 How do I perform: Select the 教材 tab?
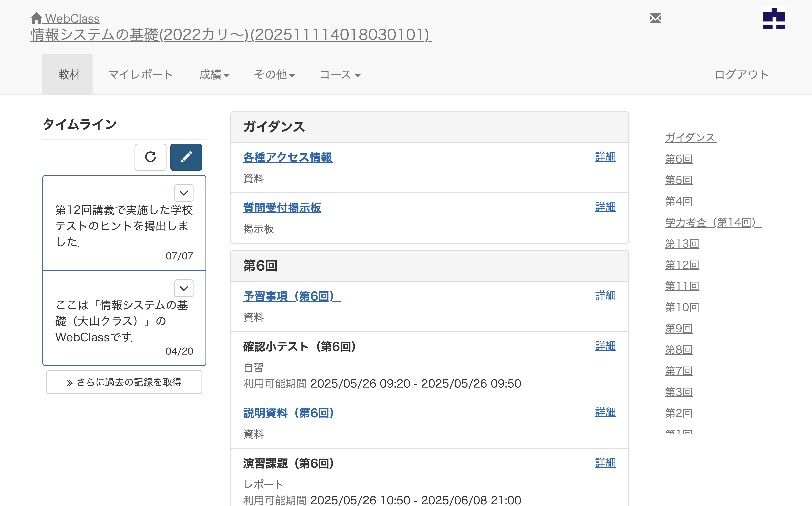click(x=69, y=75)
